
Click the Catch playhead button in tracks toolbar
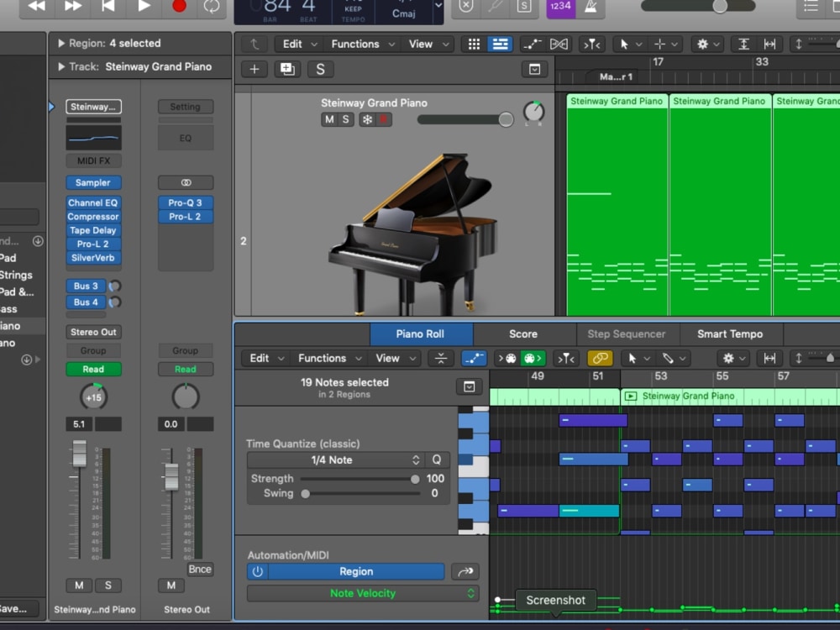tap(592, 44)
